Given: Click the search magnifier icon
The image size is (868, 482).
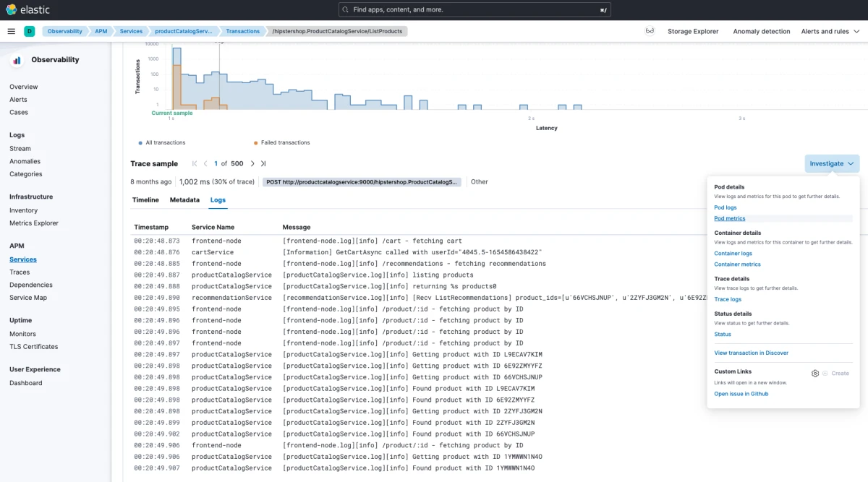Looking at the screenshot, I should click(347, 10).
